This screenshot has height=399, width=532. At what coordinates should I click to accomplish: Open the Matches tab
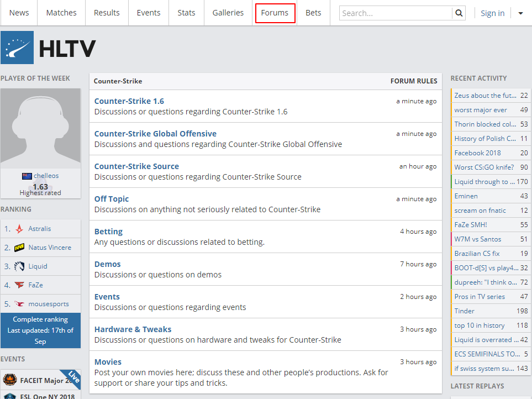click(x=61, y=13)
